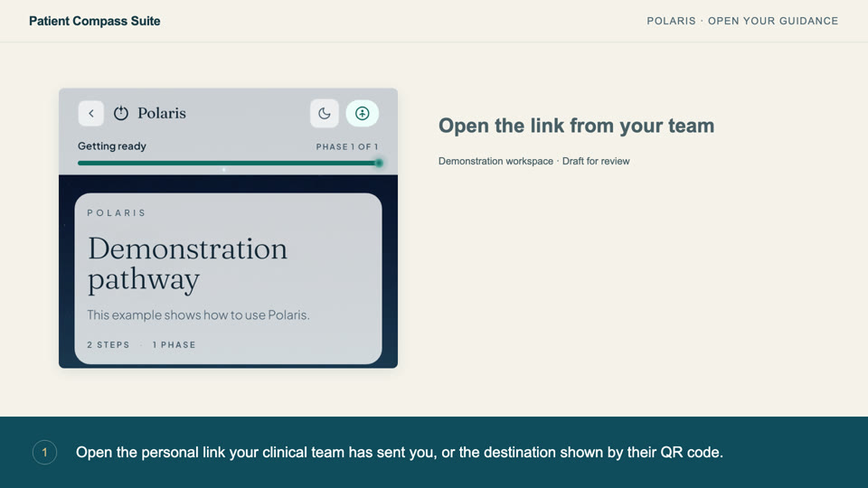Click the 2 Steps label on card

click(108, 344)
